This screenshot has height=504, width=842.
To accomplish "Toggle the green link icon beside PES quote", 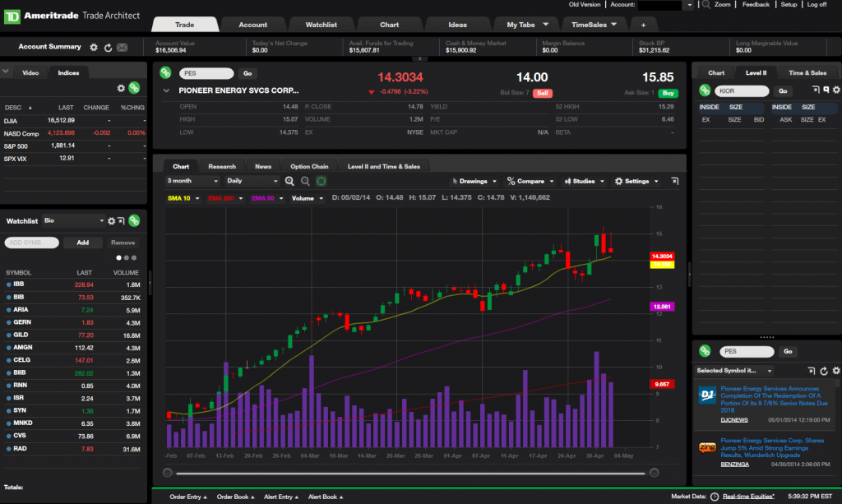I will 164,73.
